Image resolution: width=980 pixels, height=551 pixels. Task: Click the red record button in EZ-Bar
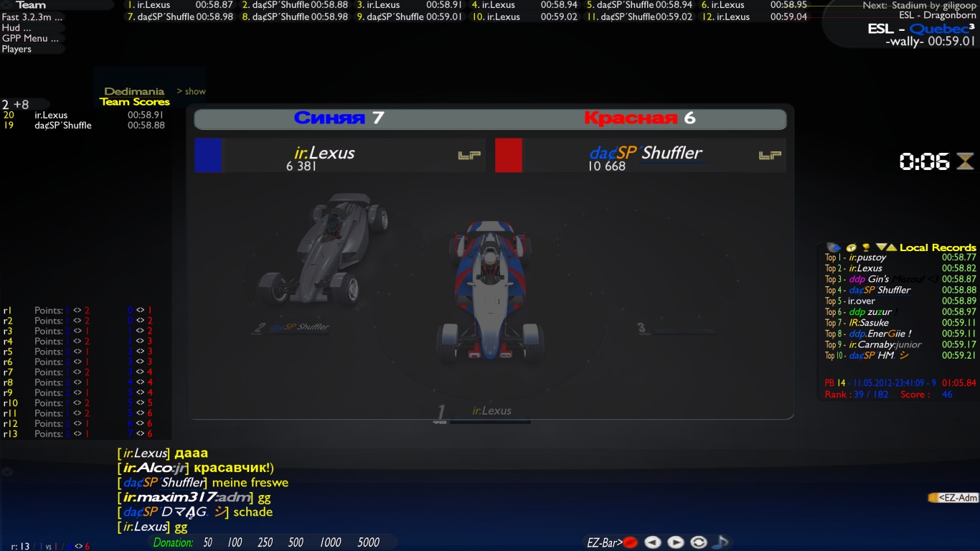point(630,542)
